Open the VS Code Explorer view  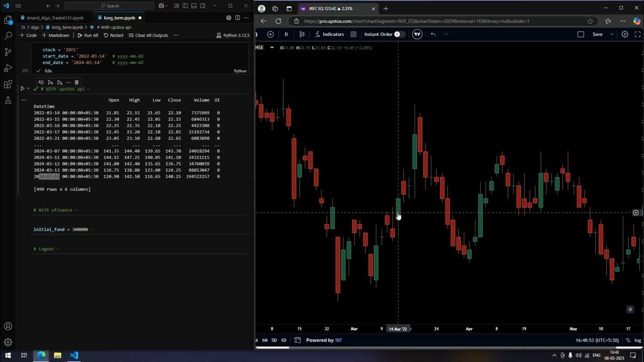[x=8, y=20]
